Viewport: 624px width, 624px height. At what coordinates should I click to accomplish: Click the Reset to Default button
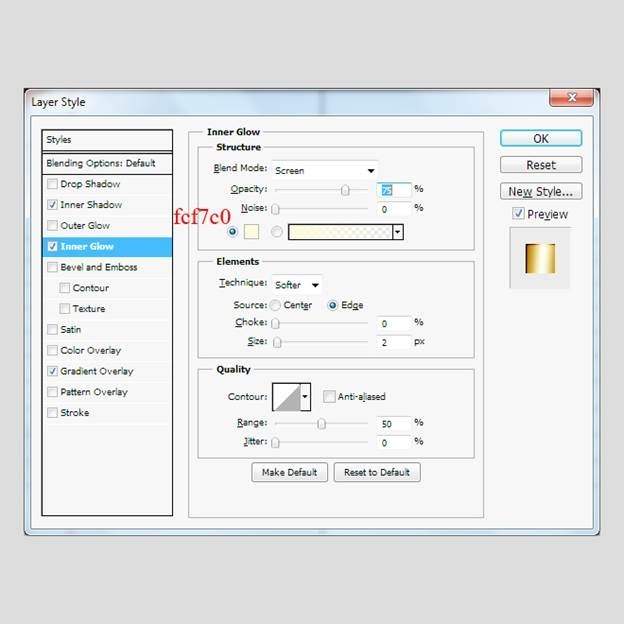point(377,472)
